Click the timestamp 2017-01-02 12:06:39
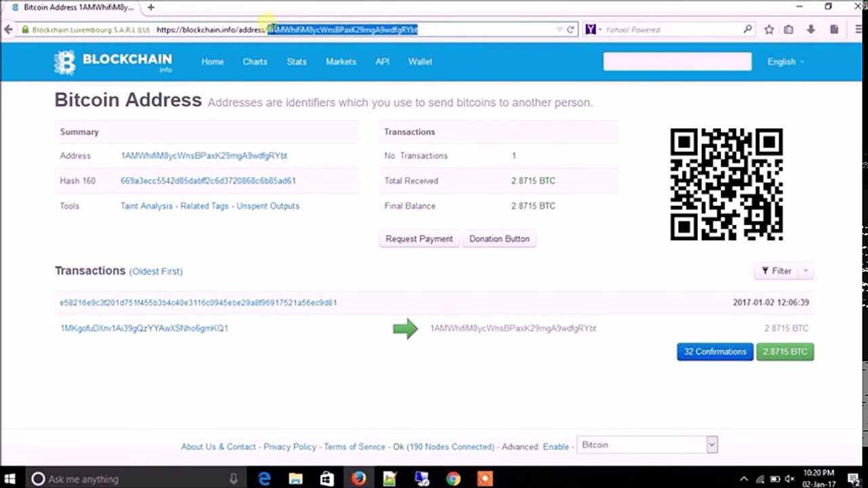This screenshot has width=868, height=488. pyautogui.click(x=771, y=302)
